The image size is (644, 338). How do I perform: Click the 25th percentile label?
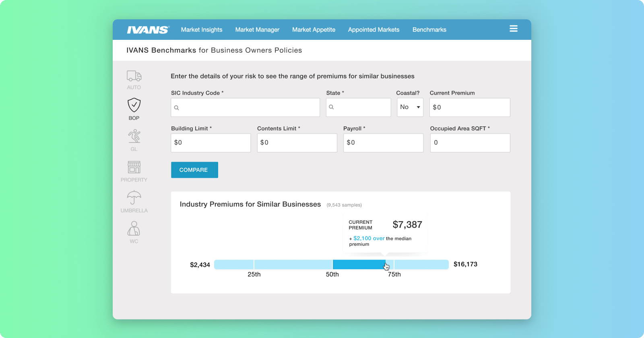[x=254, y=274]
